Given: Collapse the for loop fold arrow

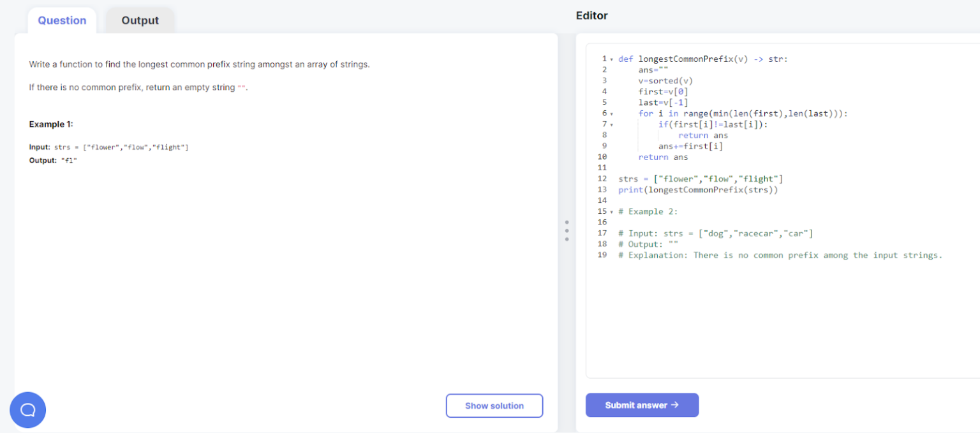Looking at the screenshot, I should [611, 114].
